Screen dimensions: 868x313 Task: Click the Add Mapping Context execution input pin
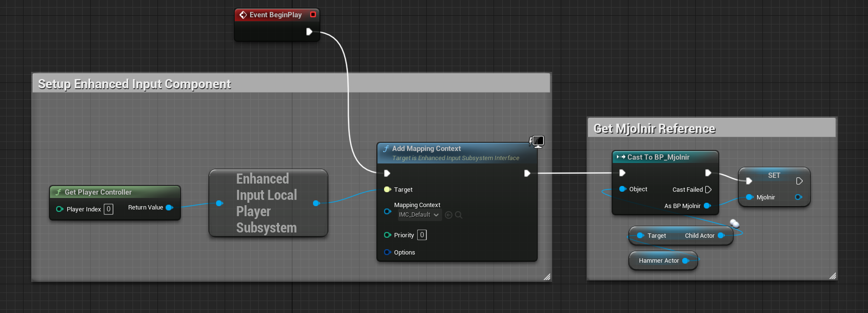pyautogui.click(x=387, y=173)
